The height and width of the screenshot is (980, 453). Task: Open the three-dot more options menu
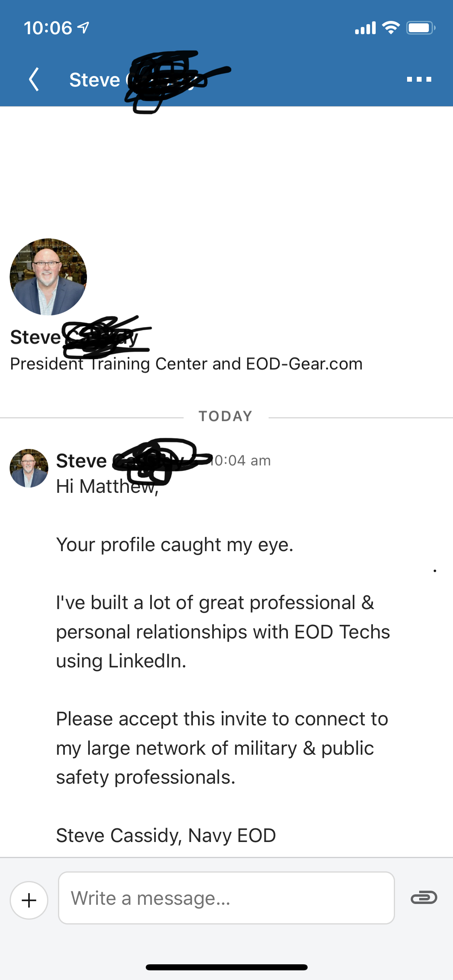coord(419,79)
